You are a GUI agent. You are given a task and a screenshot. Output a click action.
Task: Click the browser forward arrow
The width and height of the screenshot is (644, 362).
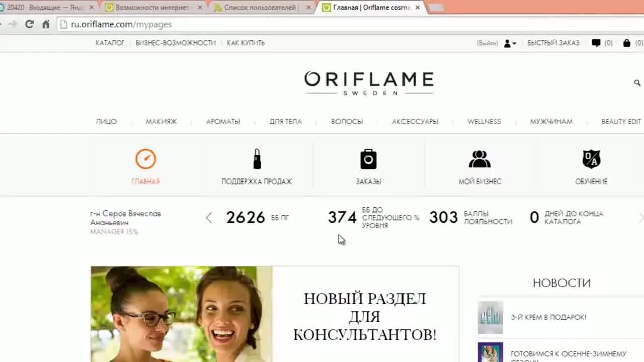[x=13, y=24]
